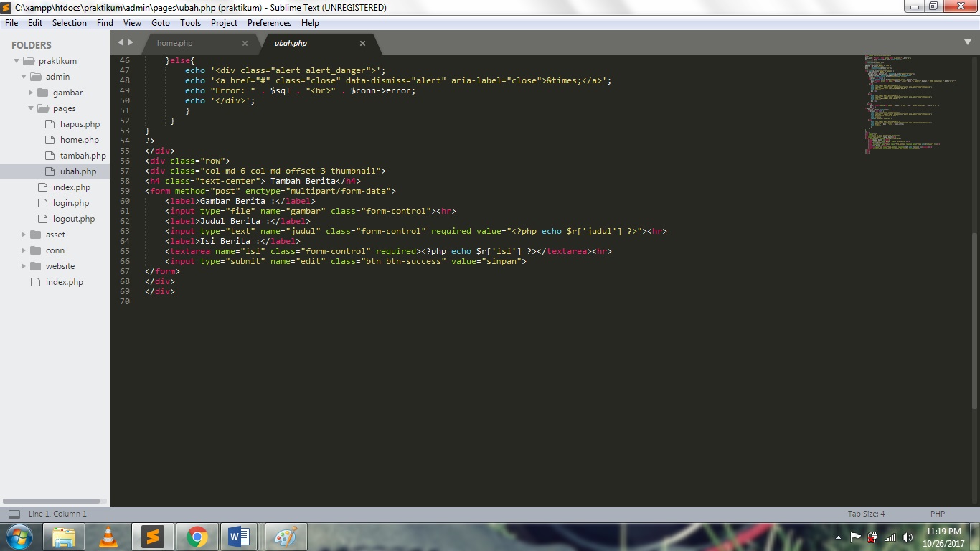Image resolution: width=980 pixels, height=551 pixels.
Task: Open the Windows Start button
Action: tap(19, 537)
